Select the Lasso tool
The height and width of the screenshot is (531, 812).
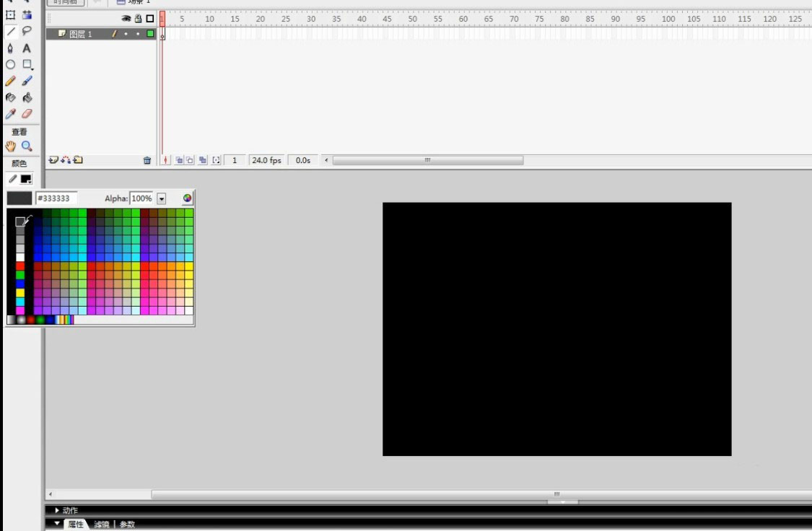click(x=27, y=32)
